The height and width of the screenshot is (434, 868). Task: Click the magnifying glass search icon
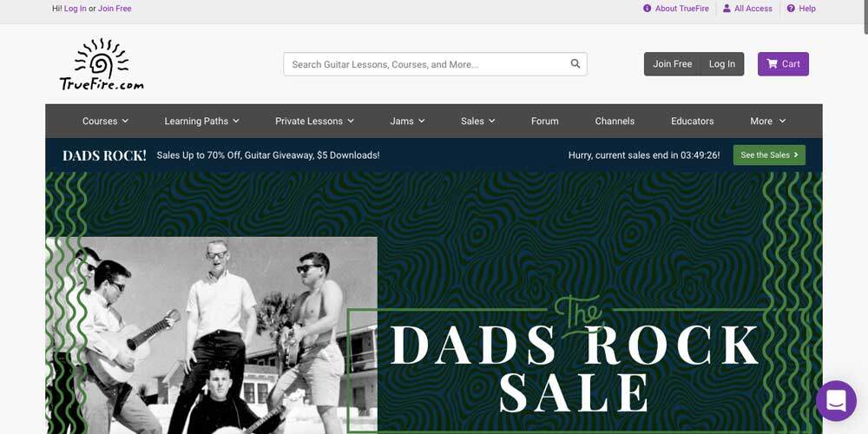[x=575, y=63]
